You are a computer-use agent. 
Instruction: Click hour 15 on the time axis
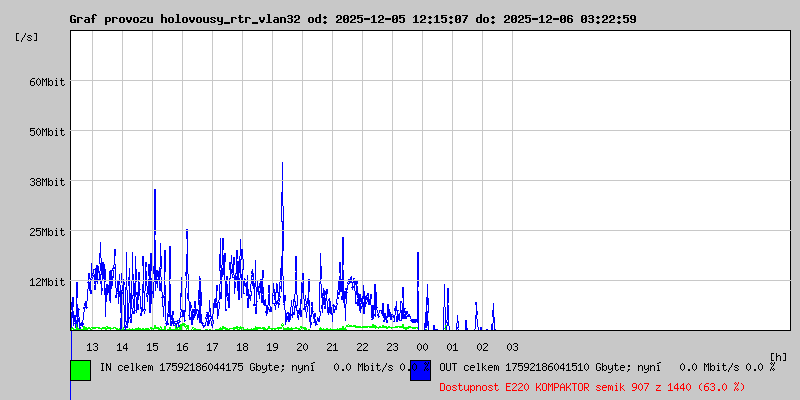coord(152,347)
